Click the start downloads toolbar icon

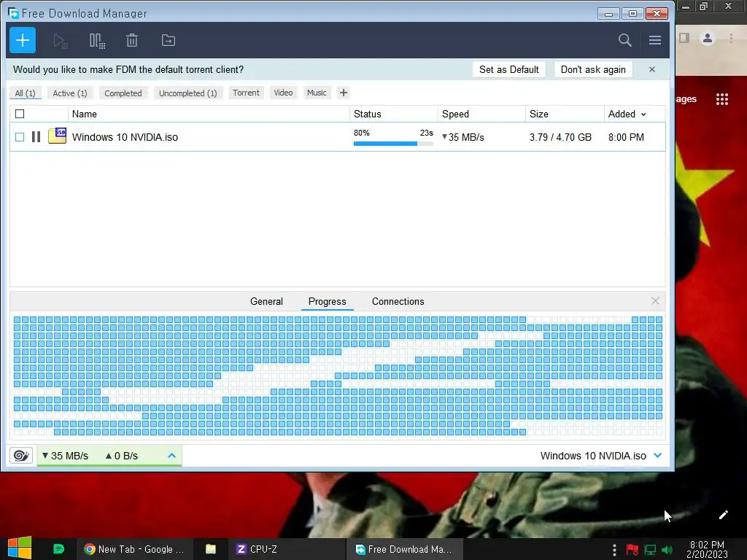coord(60,41)
